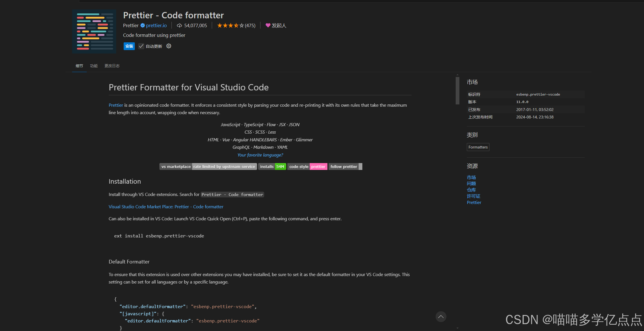Click the 'Prettier - Code formatter' extension title
Viewport: 644px width, 331px height.
pos(173,15)
